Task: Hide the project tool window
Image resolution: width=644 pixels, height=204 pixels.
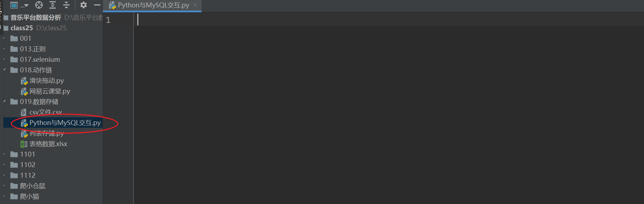Action: (x=97, y=5)
